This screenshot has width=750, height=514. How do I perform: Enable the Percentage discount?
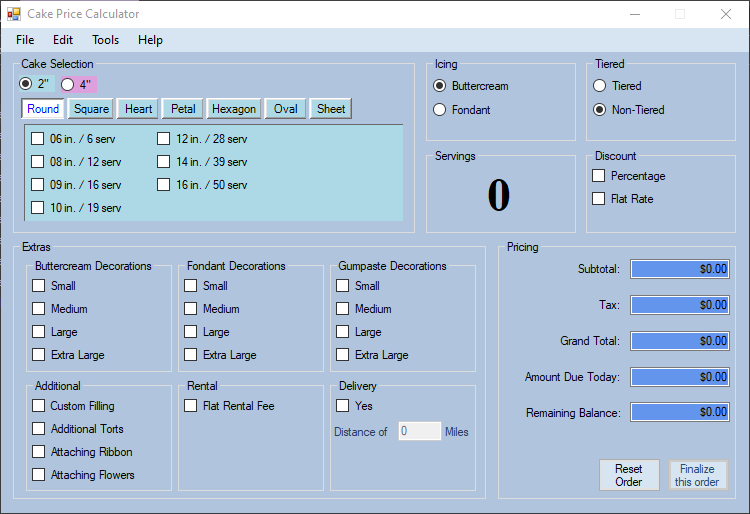pos(599,176)
